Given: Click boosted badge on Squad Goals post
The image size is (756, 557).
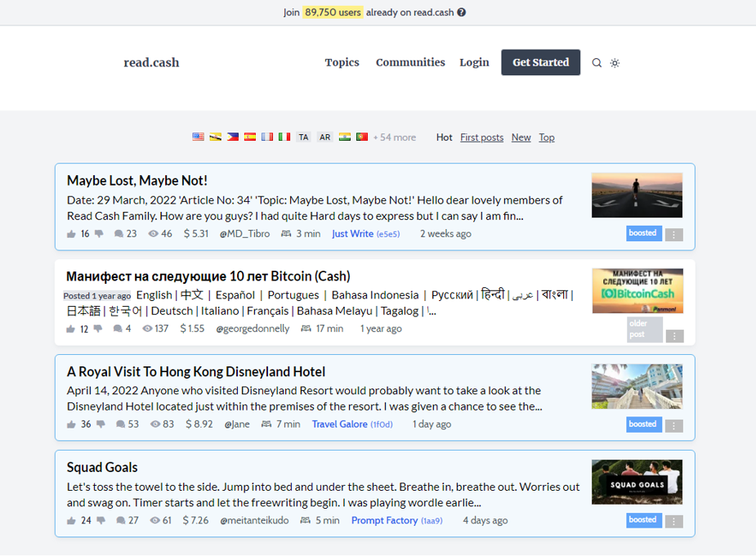Looking at the screenshot, I should coord(644,520).
